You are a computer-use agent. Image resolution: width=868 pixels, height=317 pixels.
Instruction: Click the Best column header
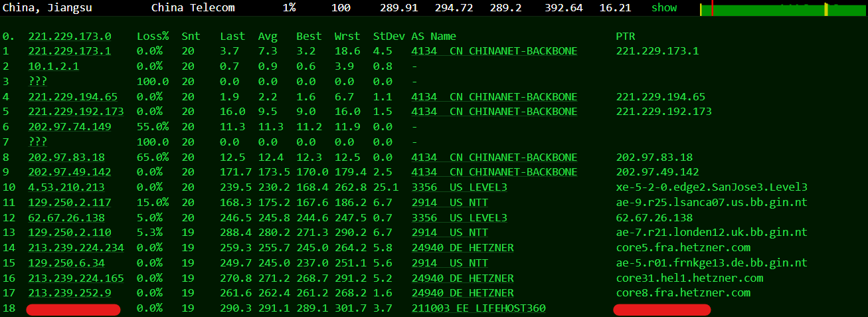coord(309,37)
